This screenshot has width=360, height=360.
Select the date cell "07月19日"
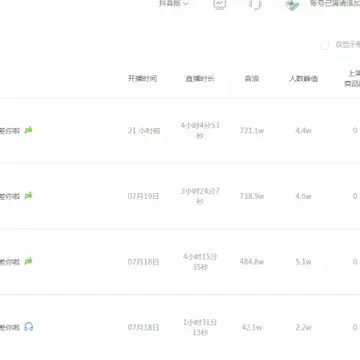pos(143,196)
